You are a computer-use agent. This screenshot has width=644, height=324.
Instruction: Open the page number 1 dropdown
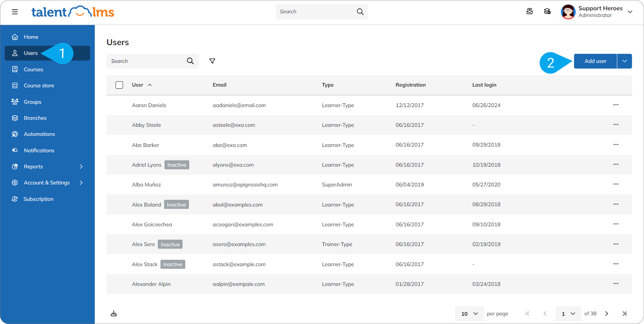pyautogui.click(x=568, y=314)
